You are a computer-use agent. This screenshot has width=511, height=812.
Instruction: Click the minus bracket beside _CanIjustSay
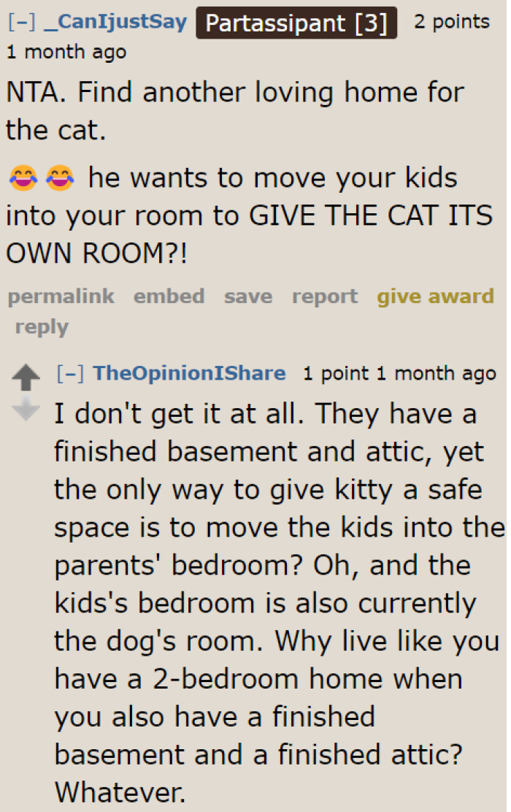click(x=20, y=21)
